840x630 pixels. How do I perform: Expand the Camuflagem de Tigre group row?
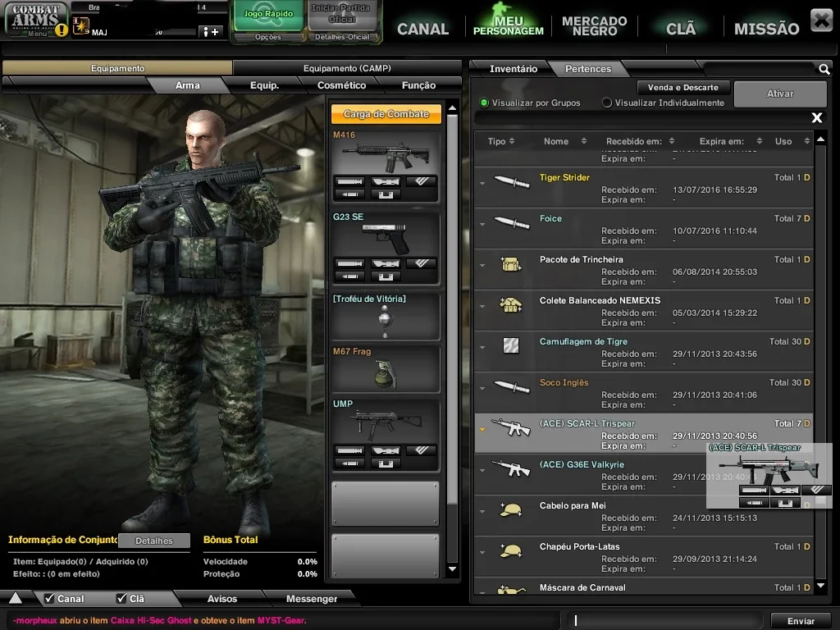tap(482, 347)
